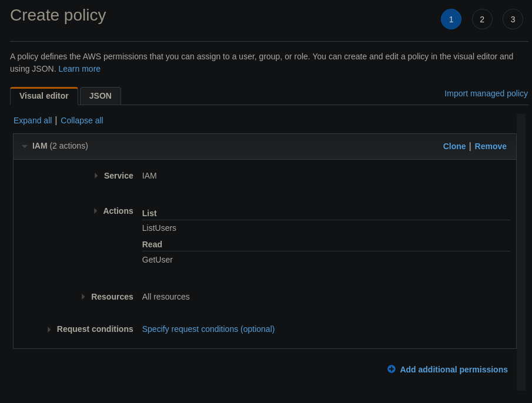Click Add additional permissions
Viewport: 532px width, 403px height.
tap(454, 370)
